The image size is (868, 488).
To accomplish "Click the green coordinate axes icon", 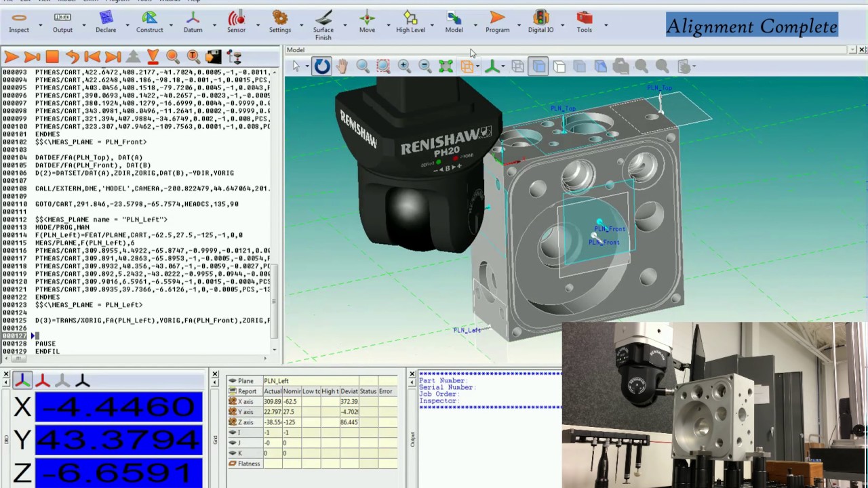I will pos(492,66).
